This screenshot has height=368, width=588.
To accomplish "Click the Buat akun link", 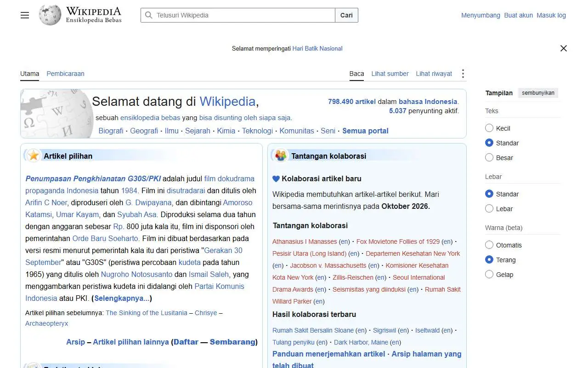I will point(518,15).
